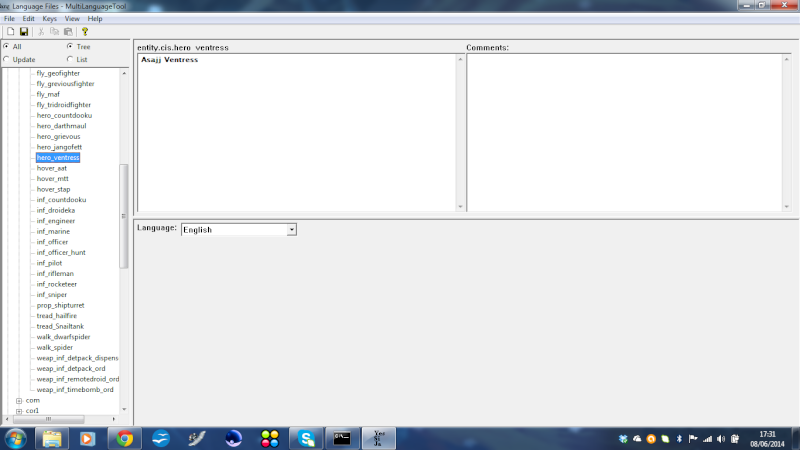This screenshot has width=800, height=450.
Task: Select hover_mtt tree entry
Action: coord(53,179)
